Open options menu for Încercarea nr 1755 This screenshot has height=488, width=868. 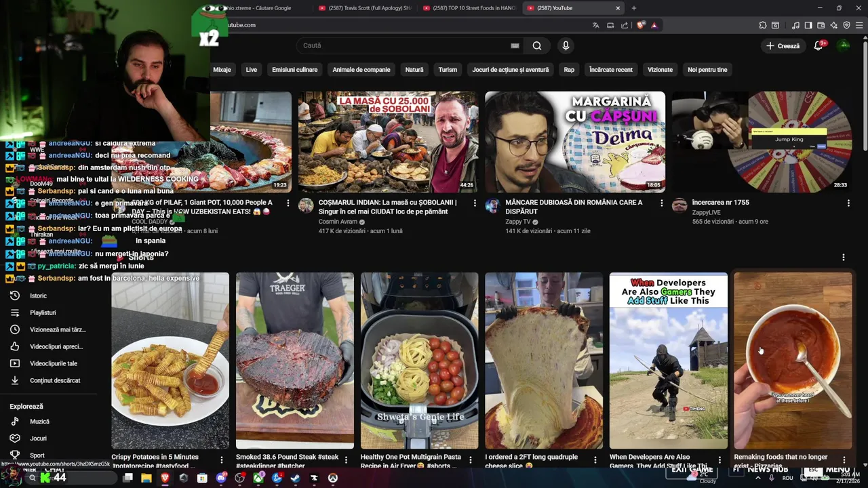848,203
